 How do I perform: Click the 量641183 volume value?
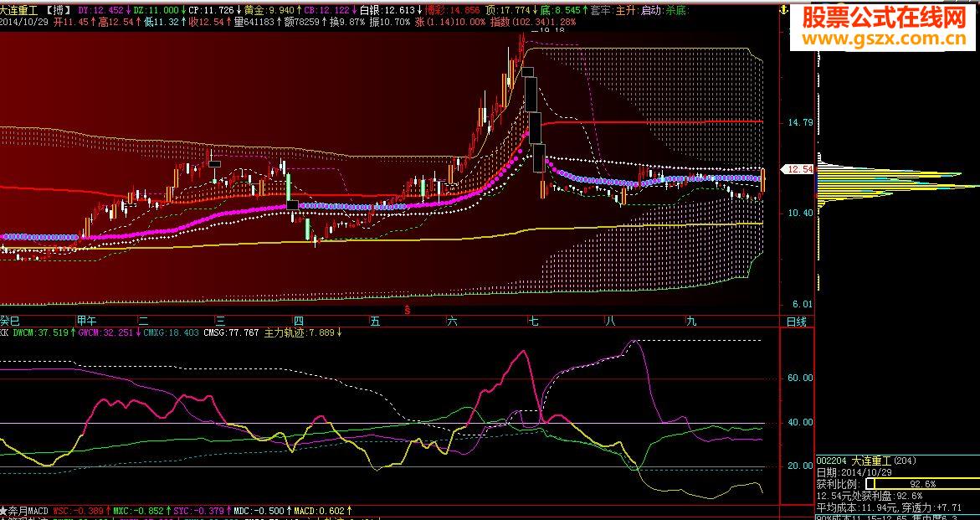click(254, 22)
